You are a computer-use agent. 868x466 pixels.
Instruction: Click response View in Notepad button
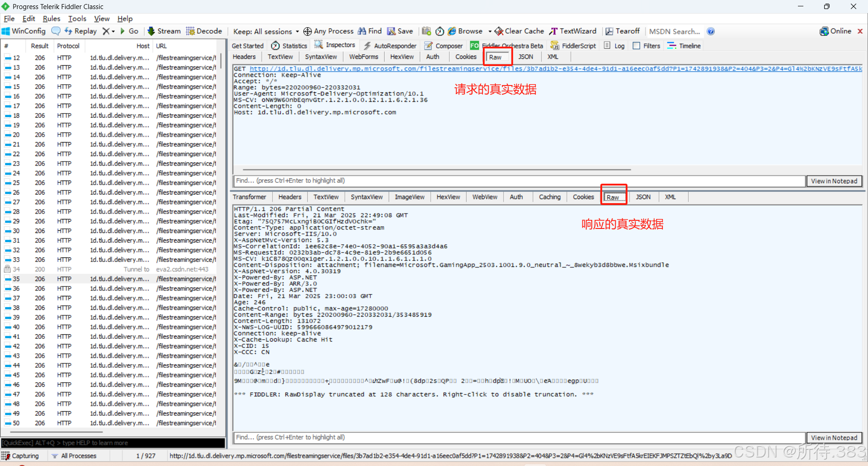(834, 437)
